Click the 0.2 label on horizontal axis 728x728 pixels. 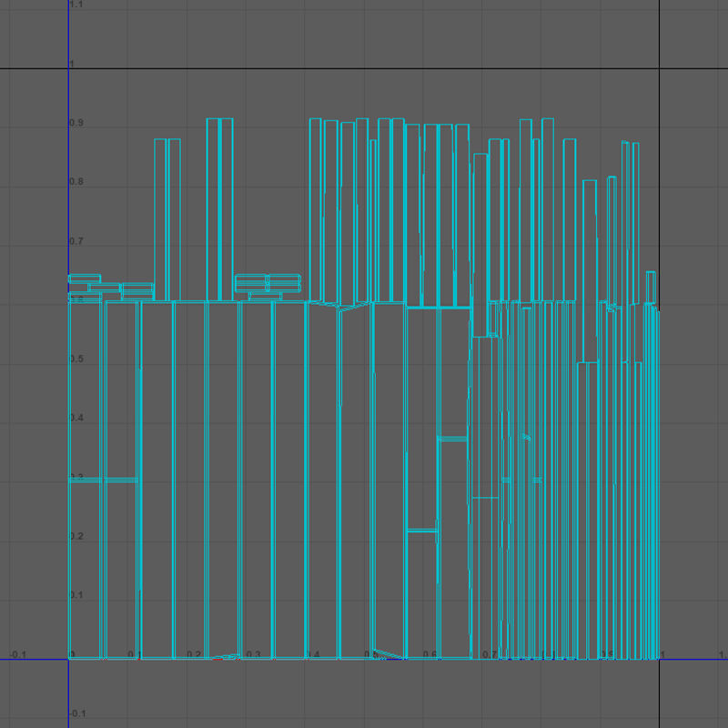(194, 654)
